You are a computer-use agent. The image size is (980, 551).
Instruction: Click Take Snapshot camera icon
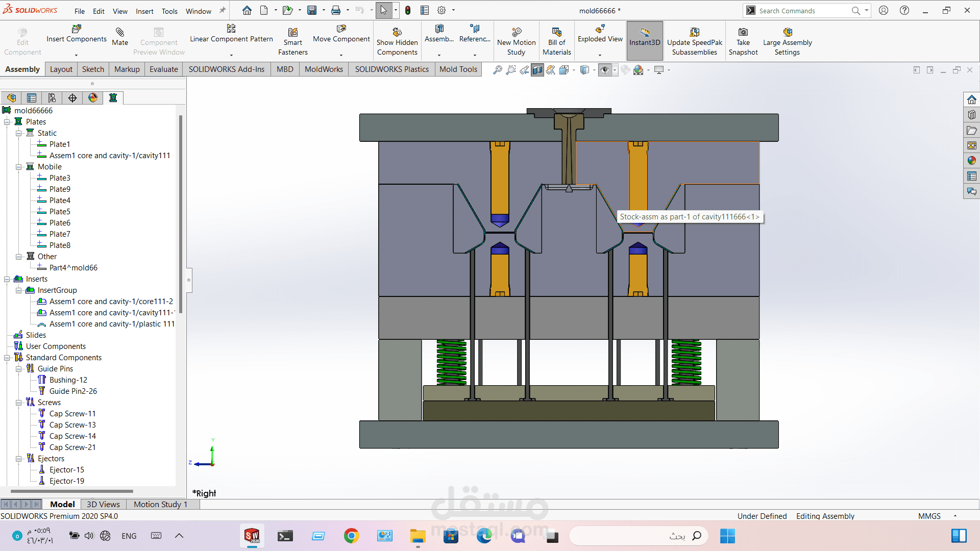coord(743,32)
